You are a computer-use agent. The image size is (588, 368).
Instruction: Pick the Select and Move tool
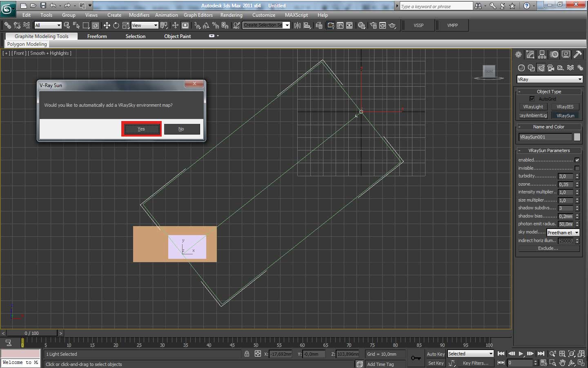(107, 25)
